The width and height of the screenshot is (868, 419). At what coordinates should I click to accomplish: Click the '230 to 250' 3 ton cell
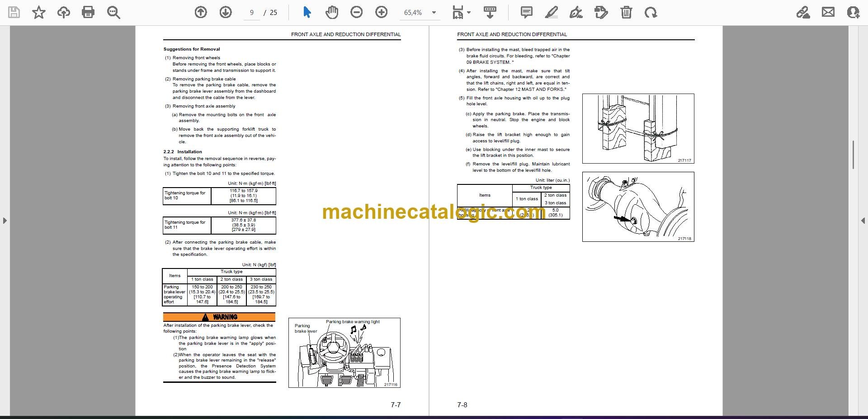[x=261, y=294]
